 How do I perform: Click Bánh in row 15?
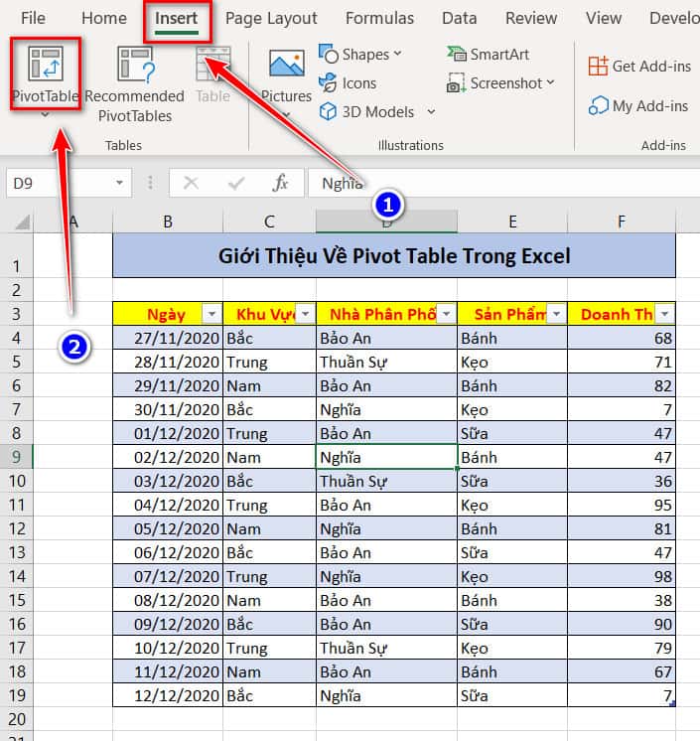click(512, 600)
